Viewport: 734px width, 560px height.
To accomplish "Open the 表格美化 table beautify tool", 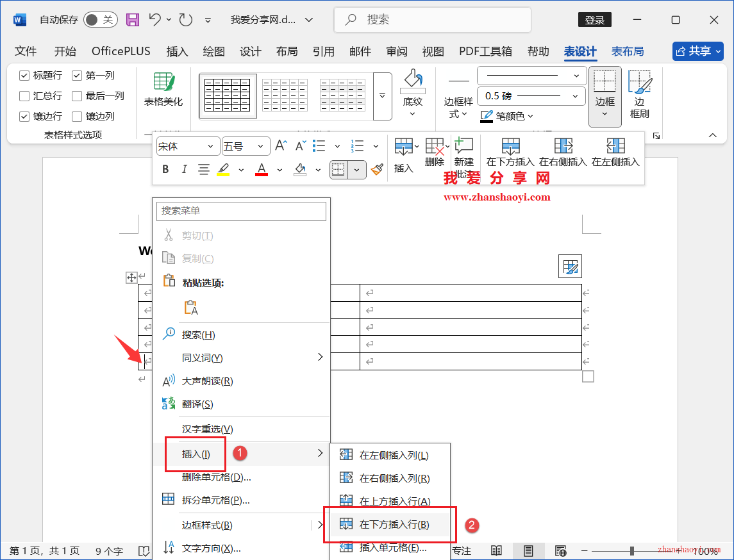I will [x=163, y=90].
